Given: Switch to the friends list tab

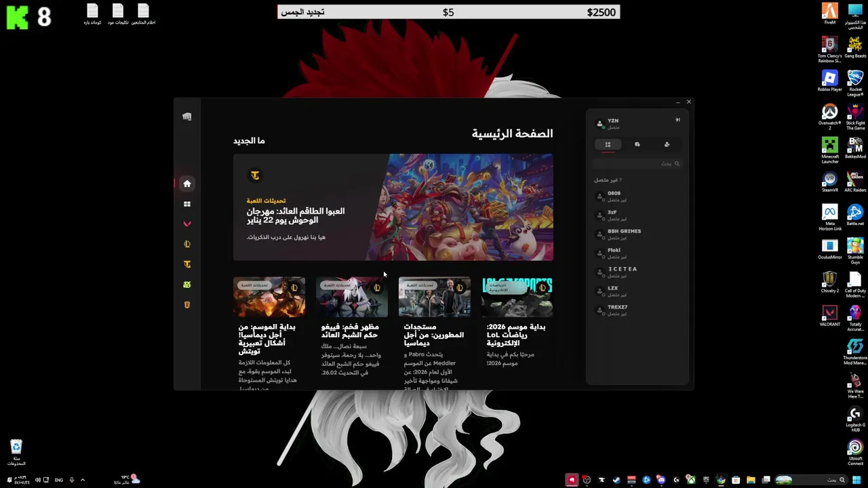Looking at the screenshot, I should coord(608,144).
